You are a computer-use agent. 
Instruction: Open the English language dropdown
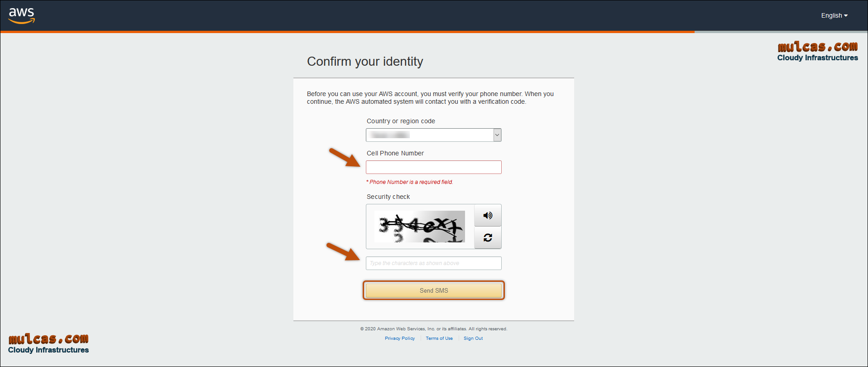click(x=834, y=15)
